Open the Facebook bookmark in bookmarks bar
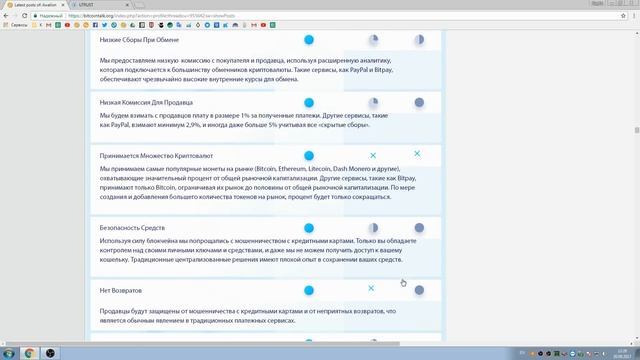 click(x=95, y=25)
